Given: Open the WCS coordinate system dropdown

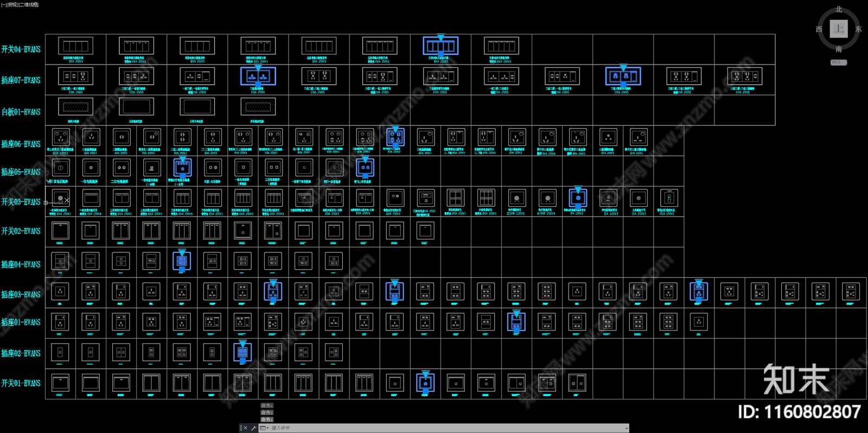Looking at the screenshot, I should click(x=838, y=62).
